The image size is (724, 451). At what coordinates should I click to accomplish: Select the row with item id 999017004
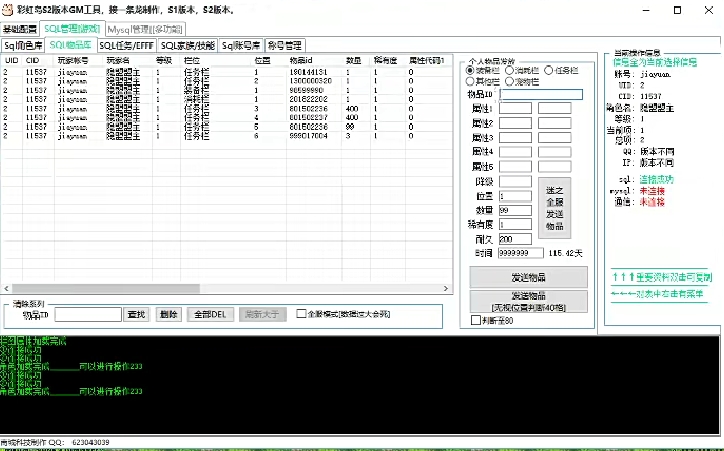point(226,136)
